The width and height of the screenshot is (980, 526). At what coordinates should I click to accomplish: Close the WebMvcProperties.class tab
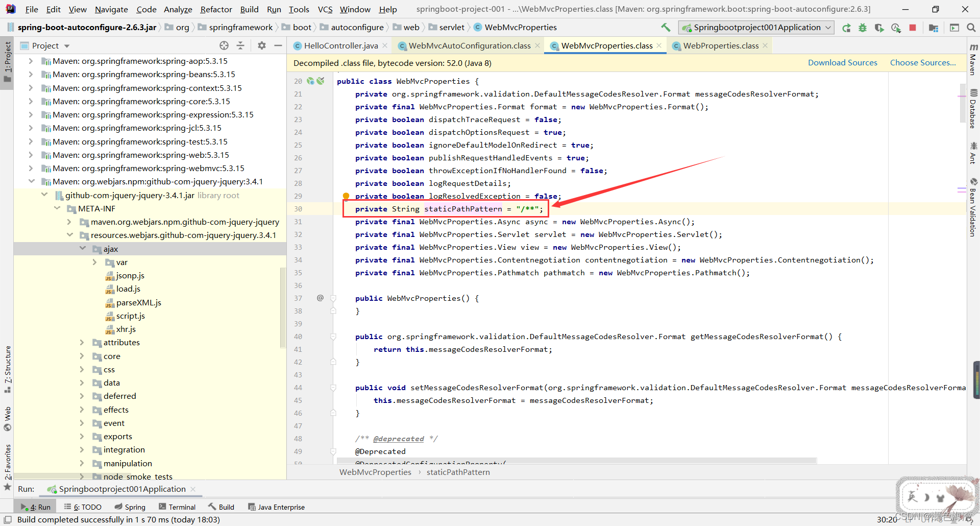tap(659, 45)
